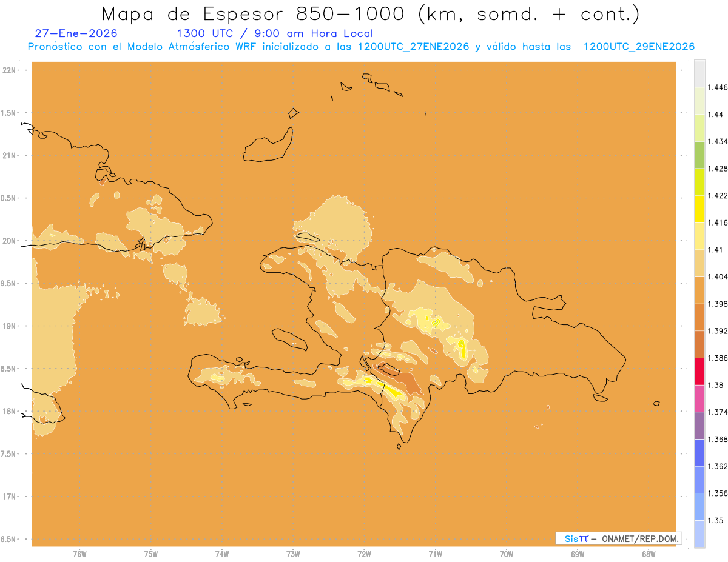Click the latitude label '18N'
The image size is (728, 562).
pyautogui.click(x=10, y=411)
